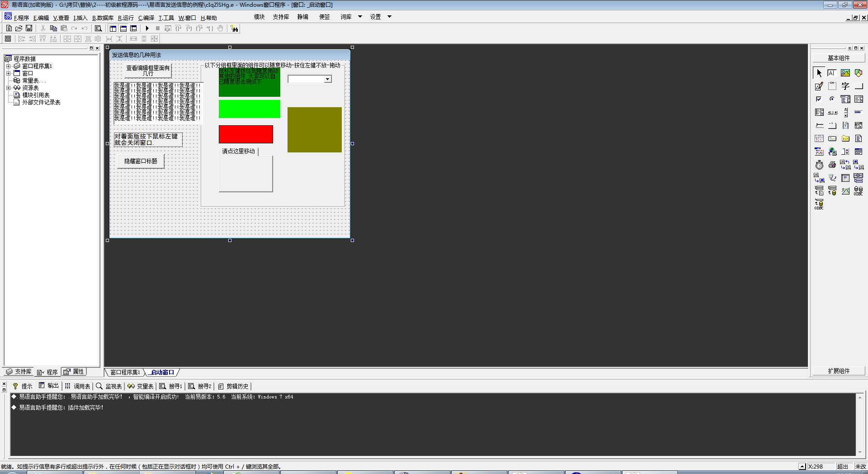This screenshot has height=474, width=868.
Task: Select the timer stopwatch component icon
Action: point(819,165)
